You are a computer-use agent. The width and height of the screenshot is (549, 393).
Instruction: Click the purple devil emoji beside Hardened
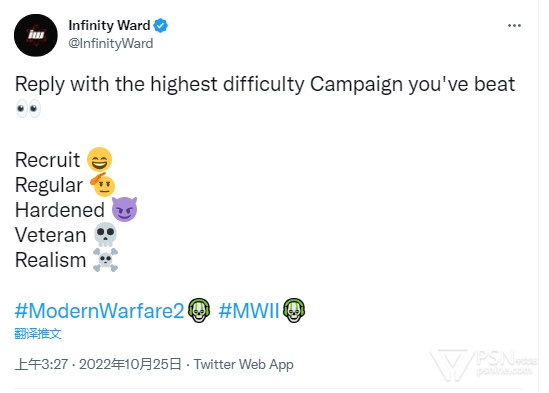[x=124, y=209]
